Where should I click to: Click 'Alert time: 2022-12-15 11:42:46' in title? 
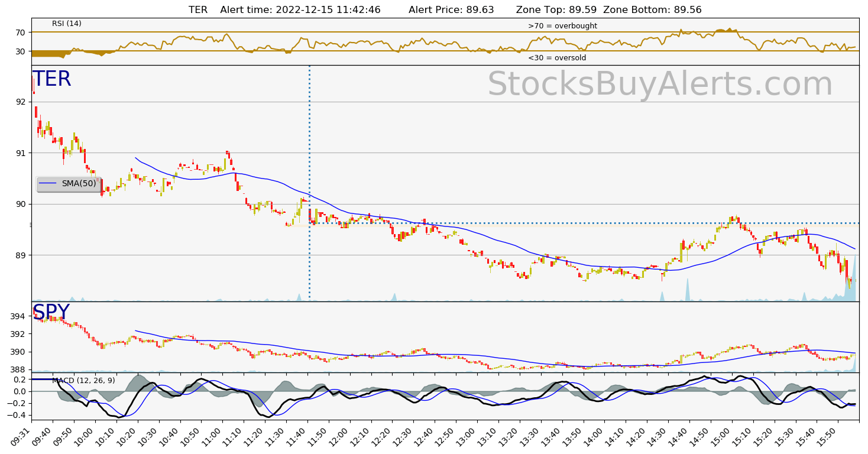(x=300, y=10)
